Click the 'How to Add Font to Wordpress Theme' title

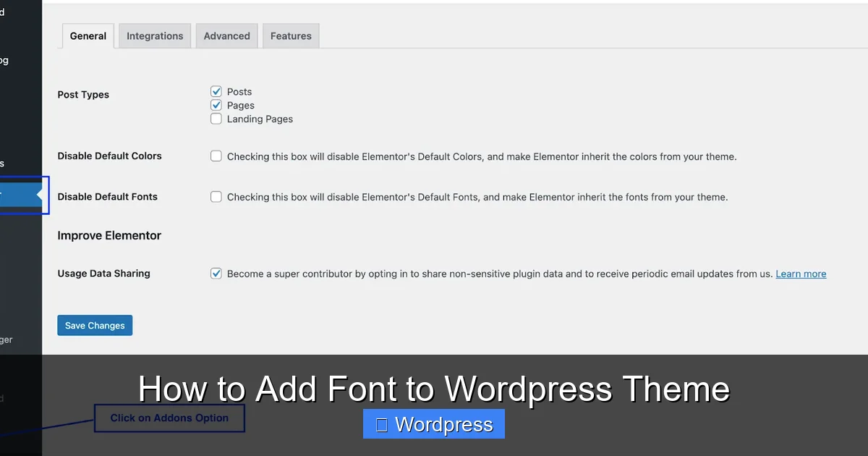tap(434, 389)
